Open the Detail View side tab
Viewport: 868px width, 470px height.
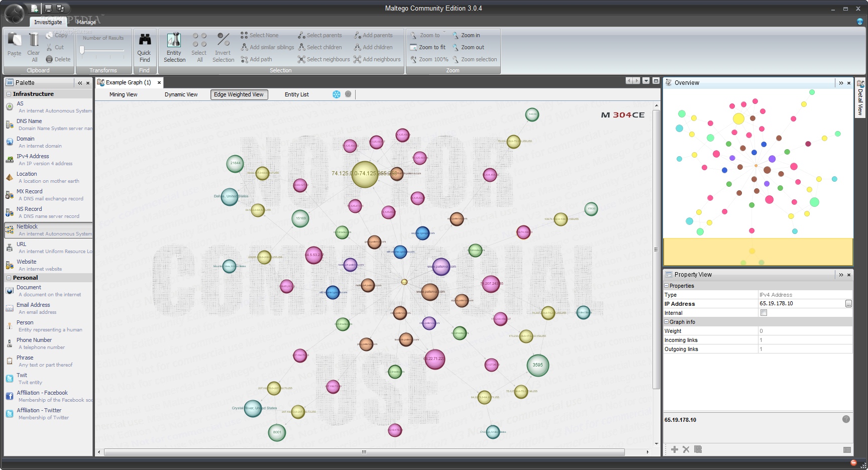point(860,98)
